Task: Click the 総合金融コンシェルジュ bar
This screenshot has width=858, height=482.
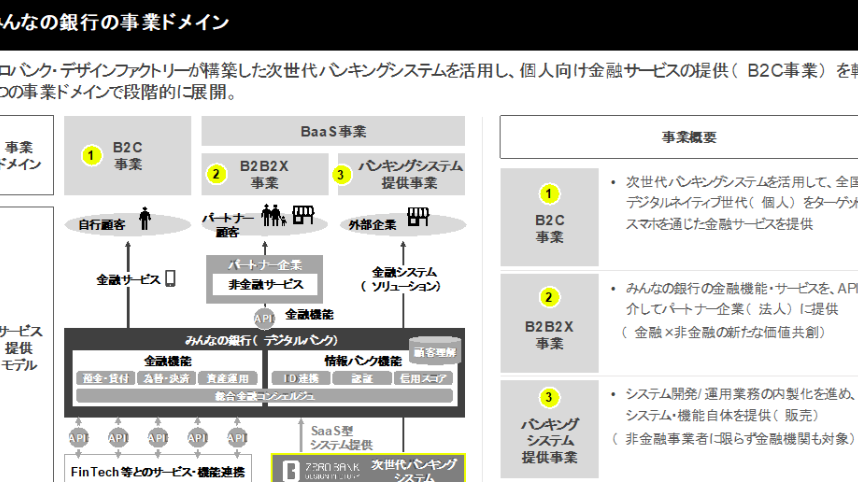Action: click(264, 396)
